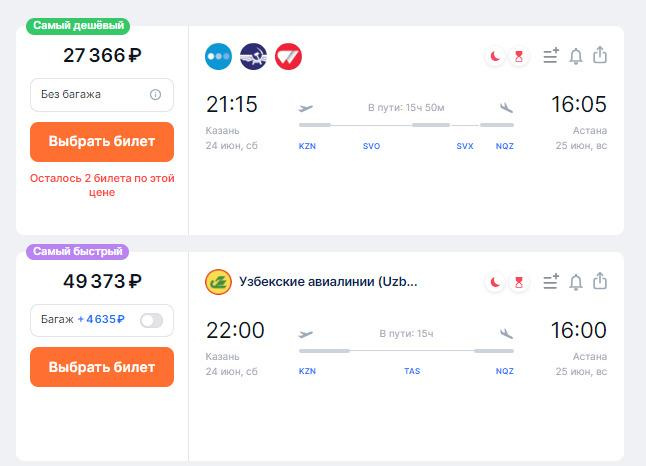Add the fastest ticket to the comparison list
Screen dimensions: 646x466
pos(550,282)
